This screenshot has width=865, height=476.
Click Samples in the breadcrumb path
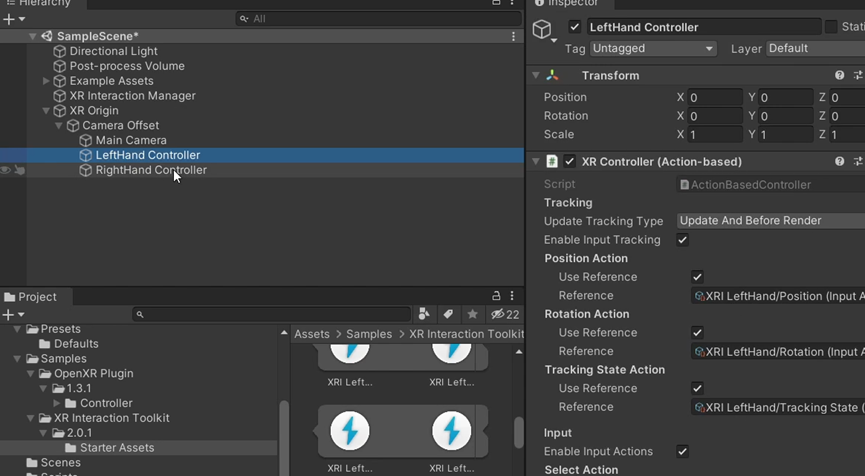(369, 334)
